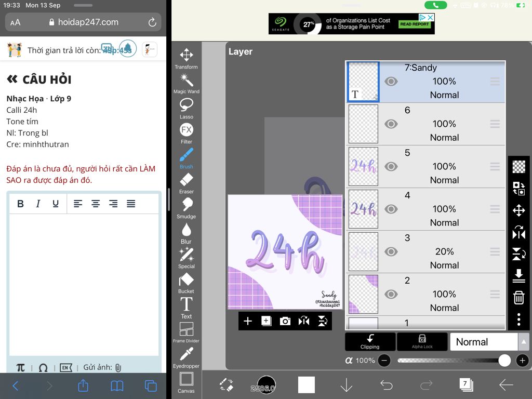Open layer more options three dots
Image resolution: width=532 pixels, height=399 pixels.
pos(519,320)
